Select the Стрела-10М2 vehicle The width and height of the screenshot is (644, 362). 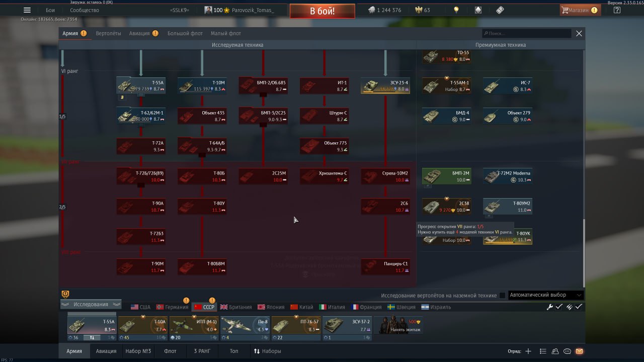click(x=385, y=176)
